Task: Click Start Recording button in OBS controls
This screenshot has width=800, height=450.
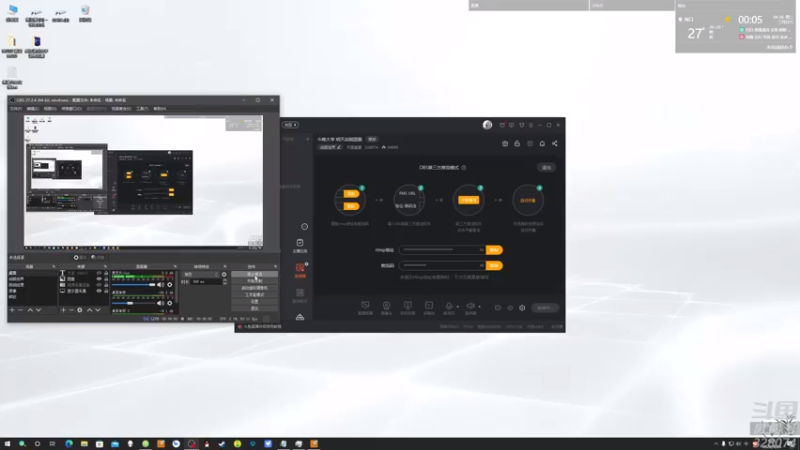Action: 254,281
